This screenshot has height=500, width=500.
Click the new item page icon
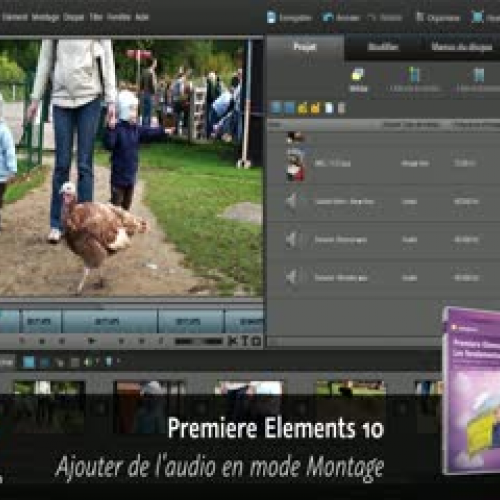pos(329,108)
